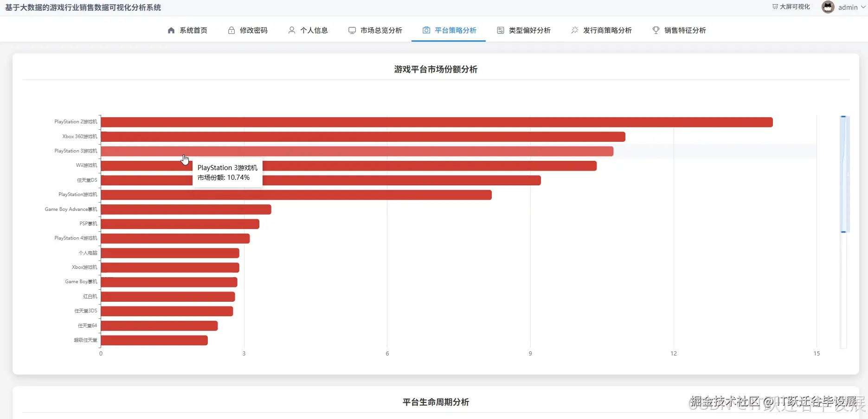Switch to 类型偏好分析 tab

[x=524, y=30]
